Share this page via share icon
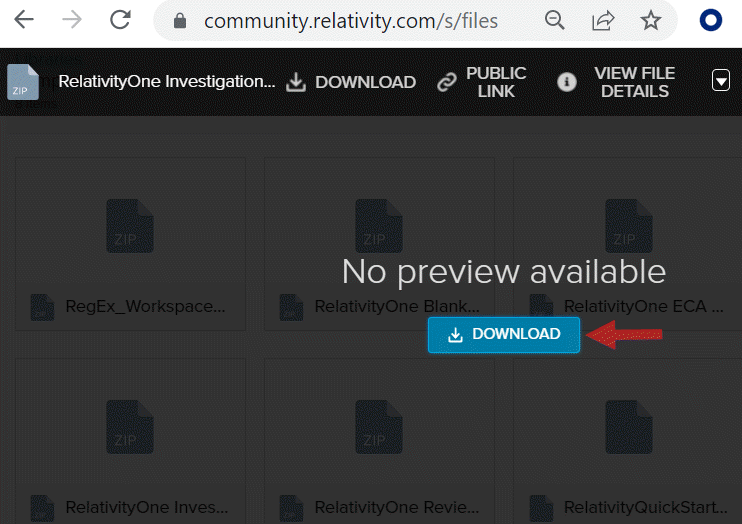 603,20
